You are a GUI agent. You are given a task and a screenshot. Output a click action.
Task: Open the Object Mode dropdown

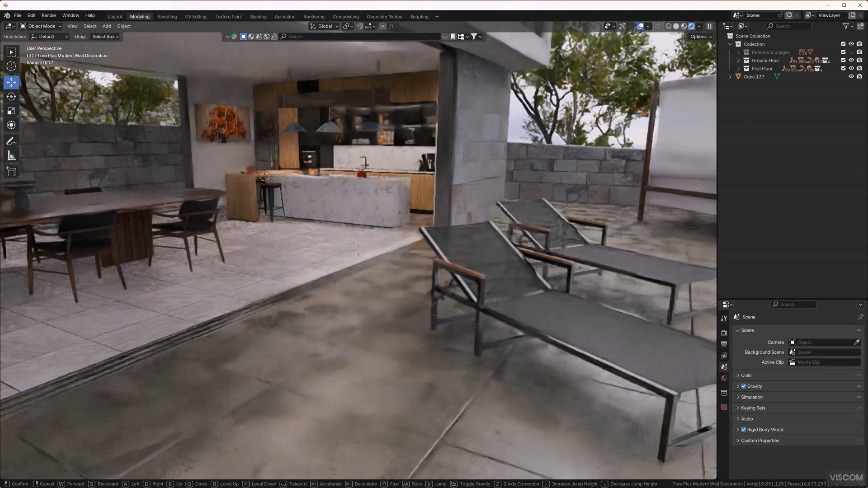click(x=41, y=26)
